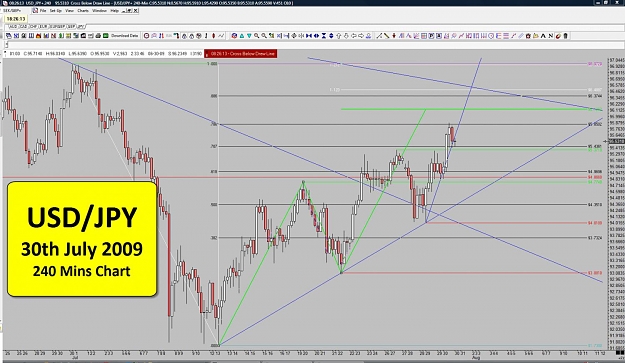The image size is (625, 363).
Task: Click the outlined down arrow scroll icon
Action: 346,36
